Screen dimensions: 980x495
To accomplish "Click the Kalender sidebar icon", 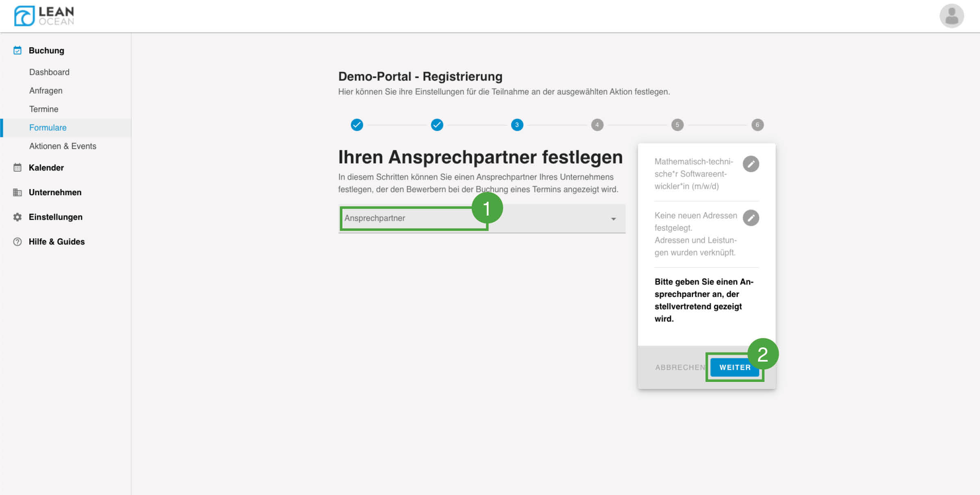I will (x=17, y=168).
